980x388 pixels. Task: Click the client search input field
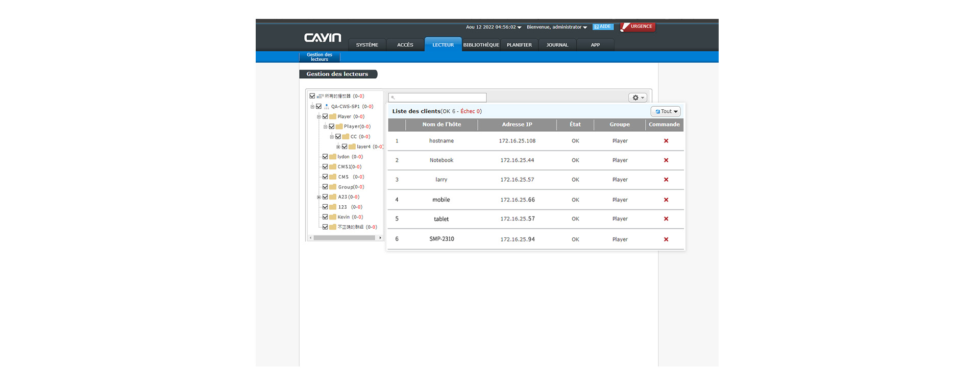(437, 98)
